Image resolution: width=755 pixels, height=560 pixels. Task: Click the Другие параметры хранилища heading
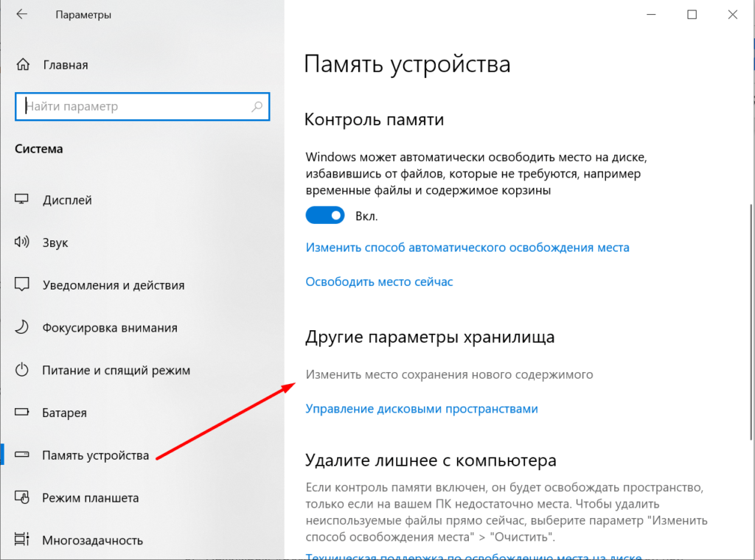pos(430,337)
